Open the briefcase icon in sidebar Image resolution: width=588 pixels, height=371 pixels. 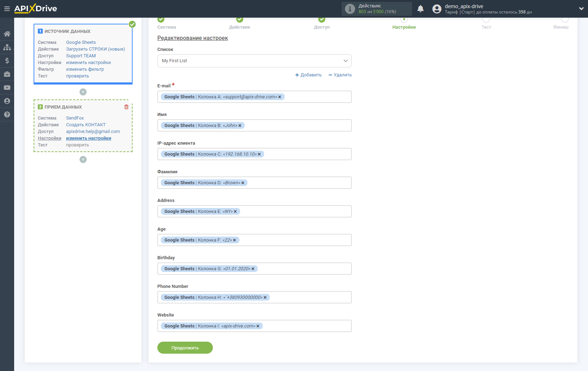[x=7, y=74]
